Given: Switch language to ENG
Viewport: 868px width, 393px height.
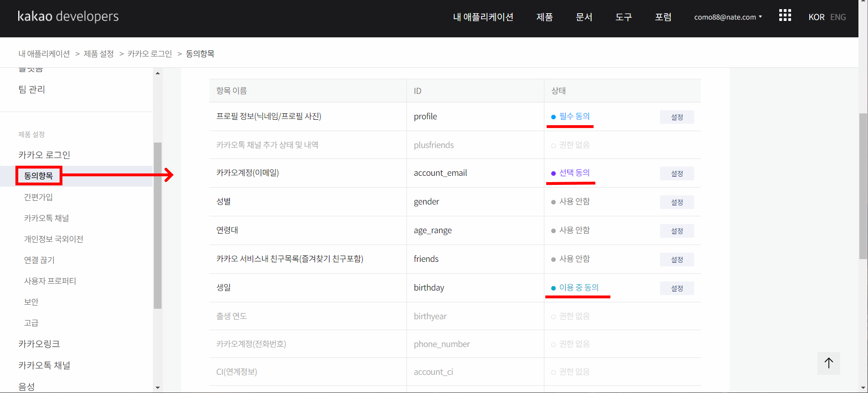Looking at the screenshot, I should (x=838, y=17).
